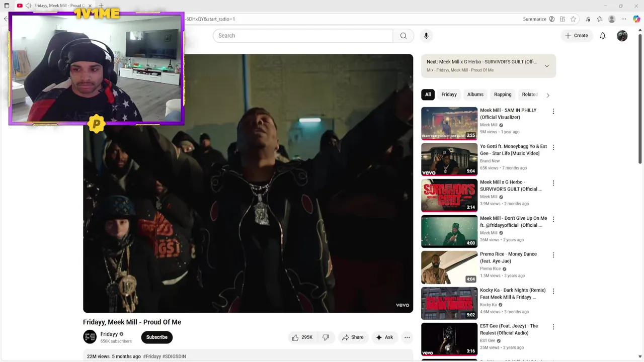Launch Copilot from browser toolbar

pos(636,19)
